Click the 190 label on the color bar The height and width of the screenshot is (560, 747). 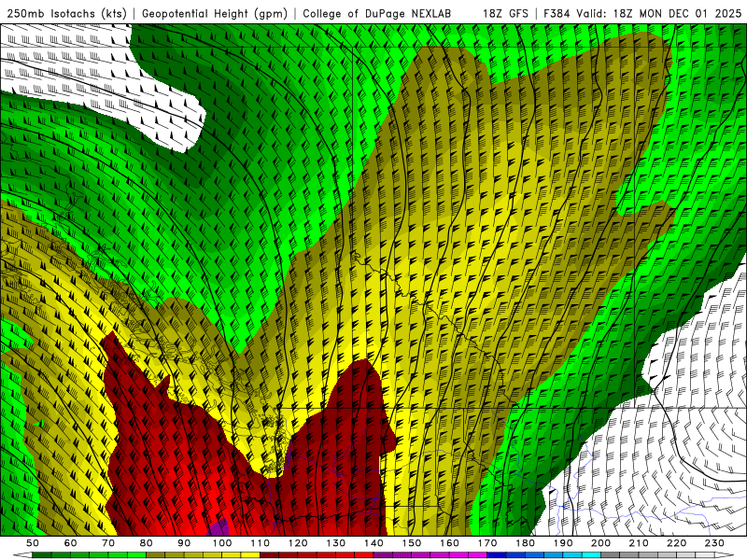pos(563,543)
